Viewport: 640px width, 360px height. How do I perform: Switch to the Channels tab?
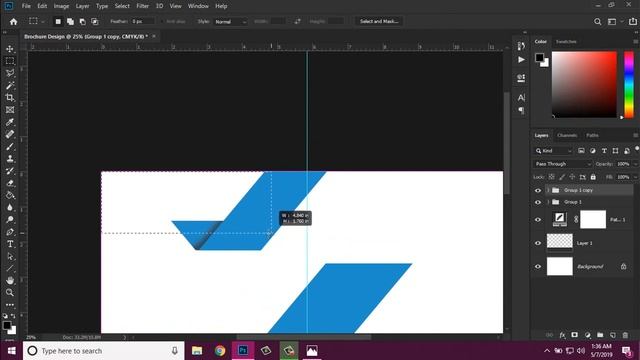(x=567, y=135)
